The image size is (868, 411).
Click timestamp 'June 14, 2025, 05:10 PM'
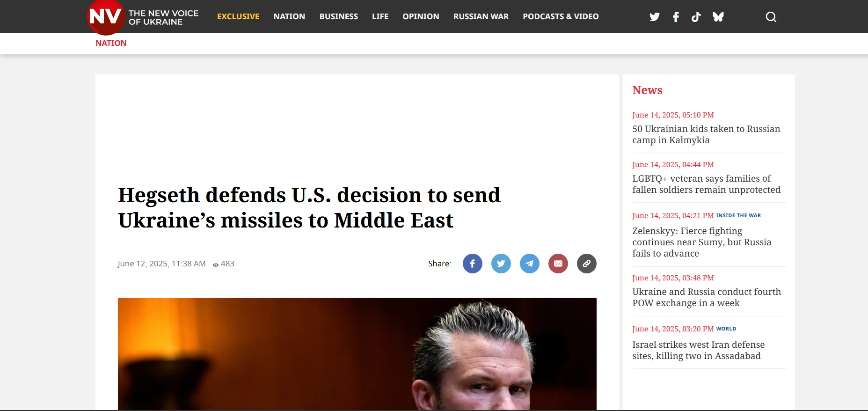[673, 115]
